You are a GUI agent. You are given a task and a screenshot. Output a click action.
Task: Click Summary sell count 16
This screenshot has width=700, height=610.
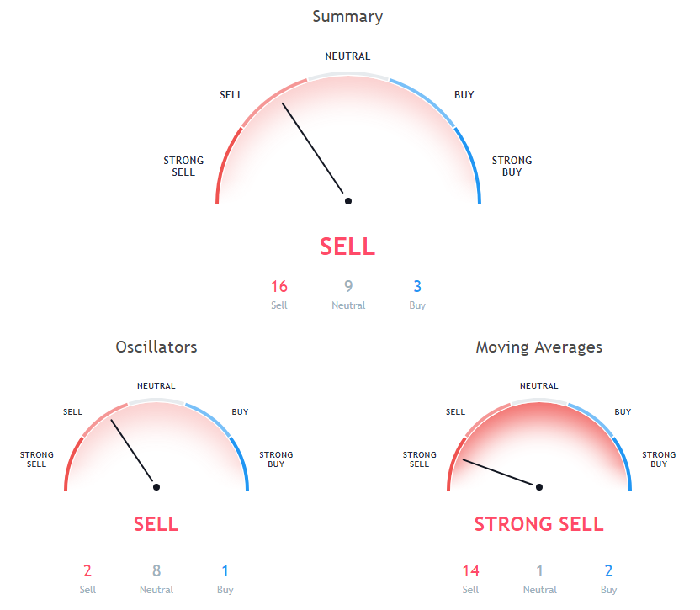click(279, 287)
